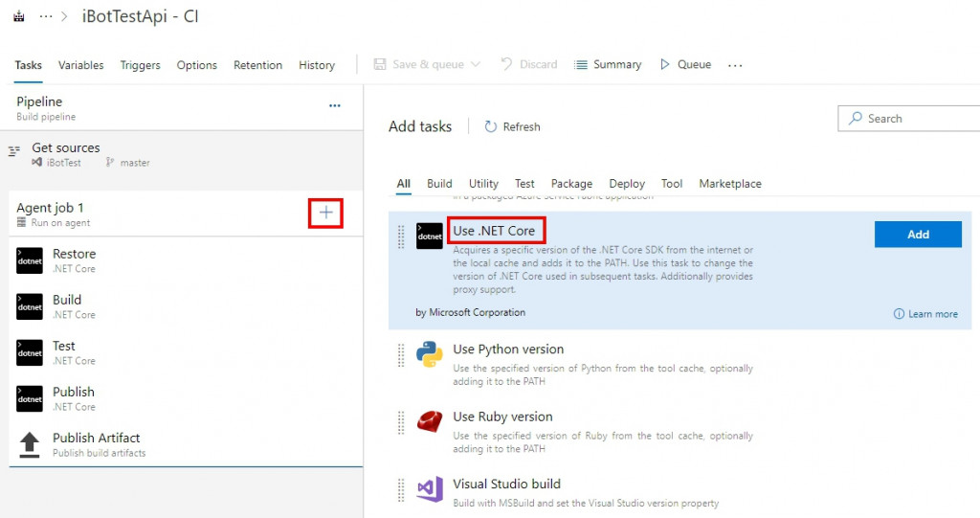Click the Discard toolbar label
The width and height of the screenshot is (980, 518).
click(538, 64)
